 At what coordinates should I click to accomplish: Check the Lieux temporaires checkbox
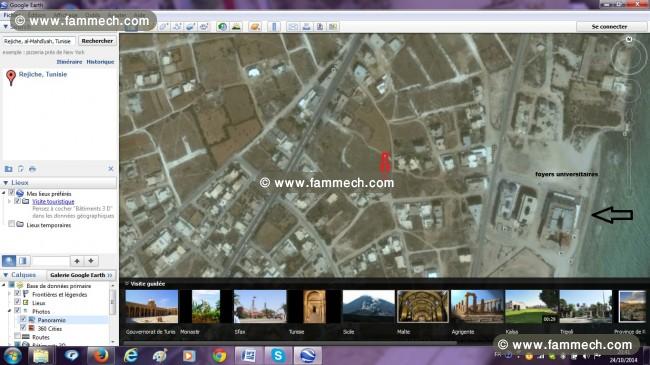tap(12, 225)
